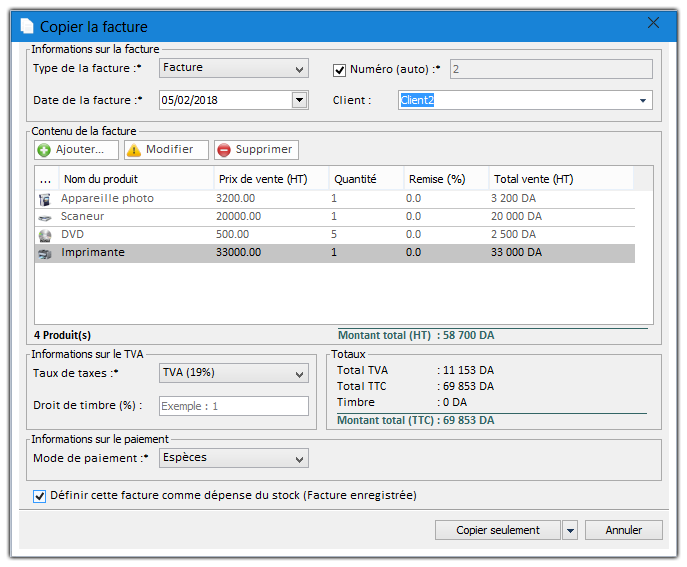Open the Mode de paiement dropdown
The image size is (687, 567).
(x=300, y=459)
